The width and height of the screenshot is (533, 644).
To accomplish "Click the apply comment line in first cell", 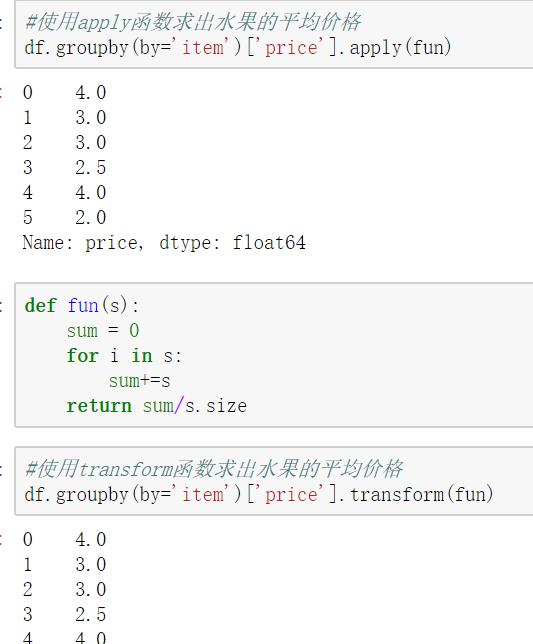I will click(193, 22).
